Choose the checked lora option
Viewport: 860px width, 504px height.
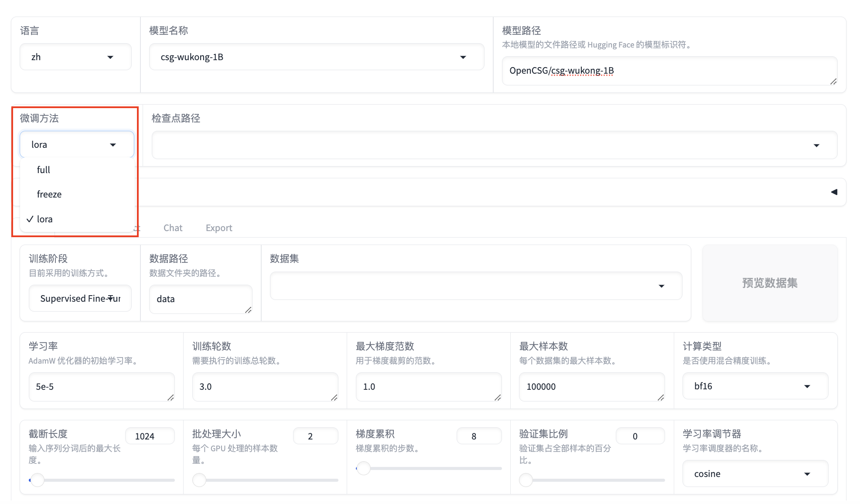click(44, 219)
